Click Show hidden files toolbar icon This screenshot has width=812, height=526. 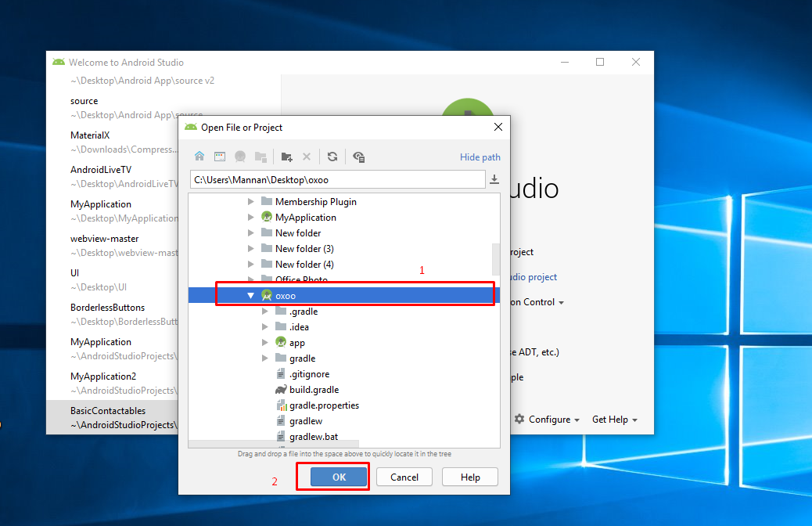(358, 157)
